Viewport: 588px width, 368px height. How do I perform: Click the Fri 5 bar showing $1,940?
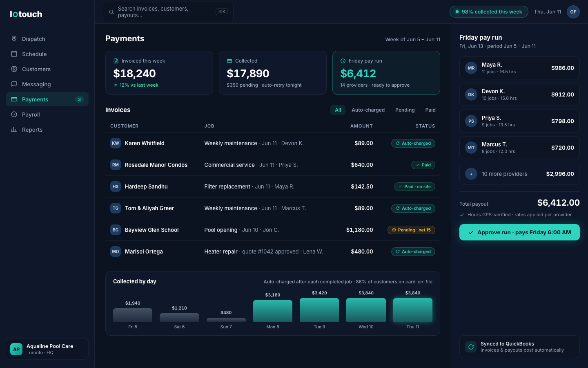click(x=133, y=315)
